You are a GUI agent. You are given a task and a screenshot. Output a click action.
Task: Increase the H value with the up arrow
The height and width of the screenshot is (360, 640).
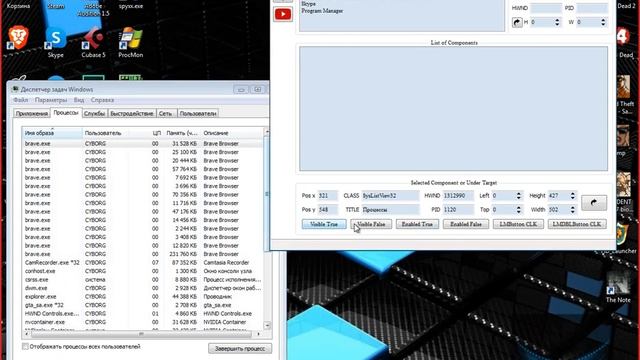pyautogui.click(x=557, y=20)
